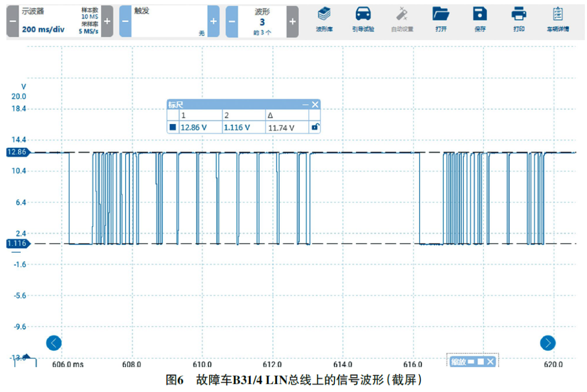Screen dimensions: 587x392
Task: Select the 12.86 ruler marker on voltage axis
Action: point(16,152)
